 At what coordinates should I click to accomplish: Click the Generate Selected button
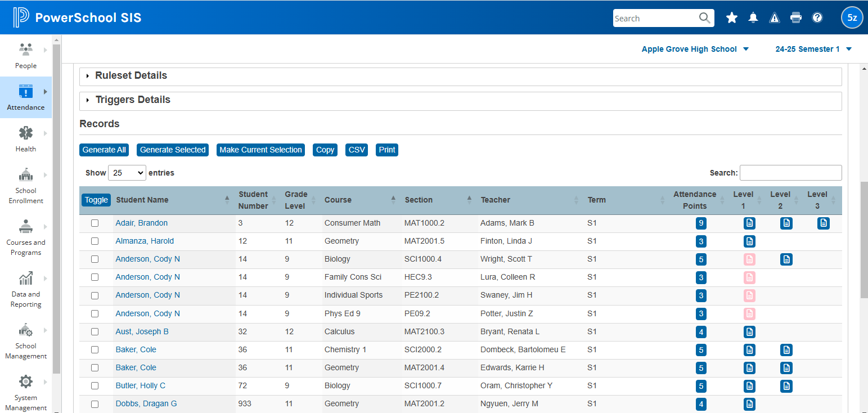(x=173, y=150)
